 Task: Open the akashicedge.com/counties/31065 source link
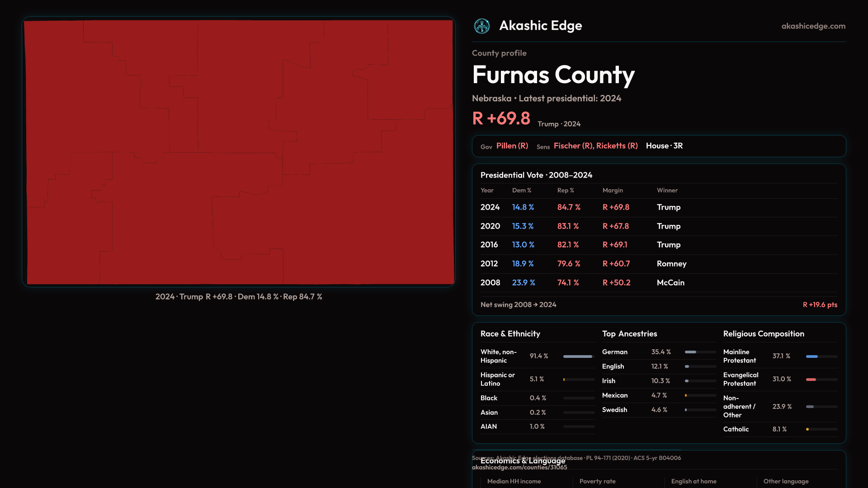click(x=519, y=468)
